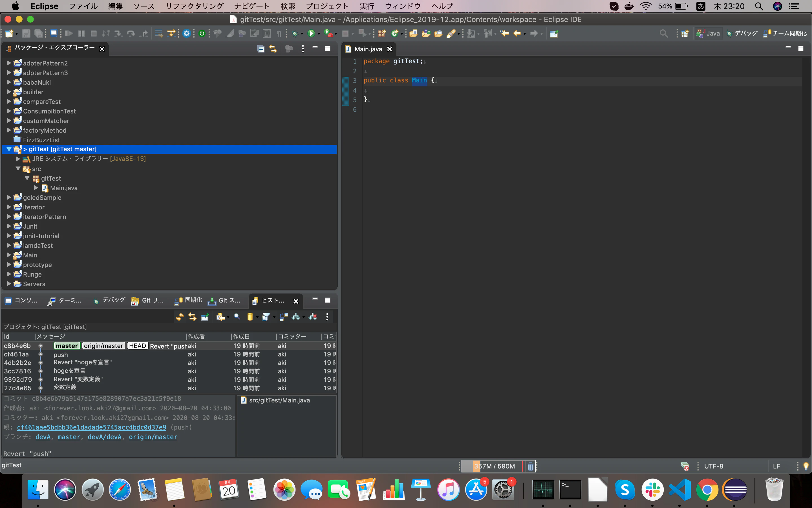Click the Open Perspective icon

coord(685,33)
